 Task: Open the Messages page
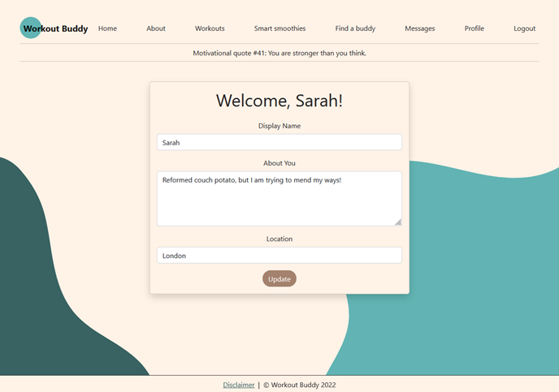[x=419, y=28]
